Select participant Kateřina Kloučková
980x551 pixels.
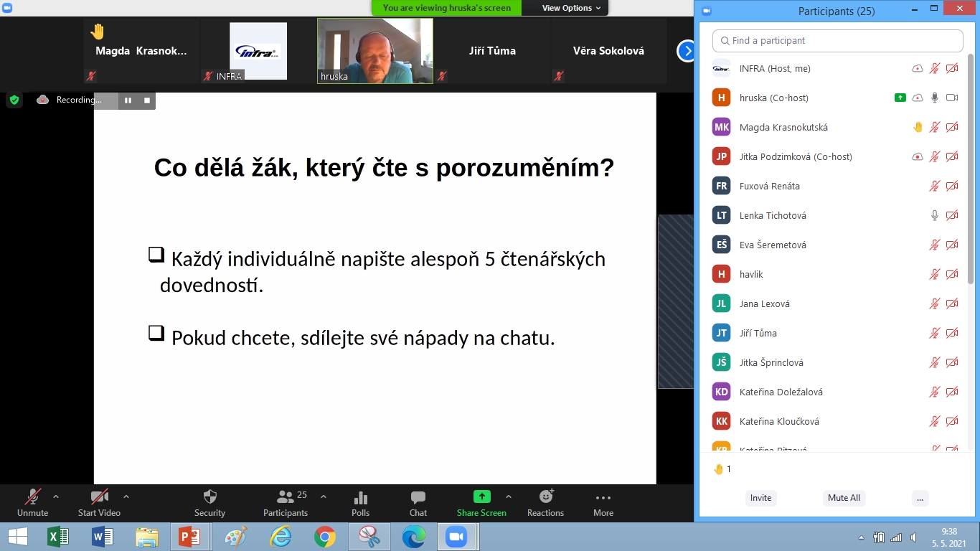836,422
